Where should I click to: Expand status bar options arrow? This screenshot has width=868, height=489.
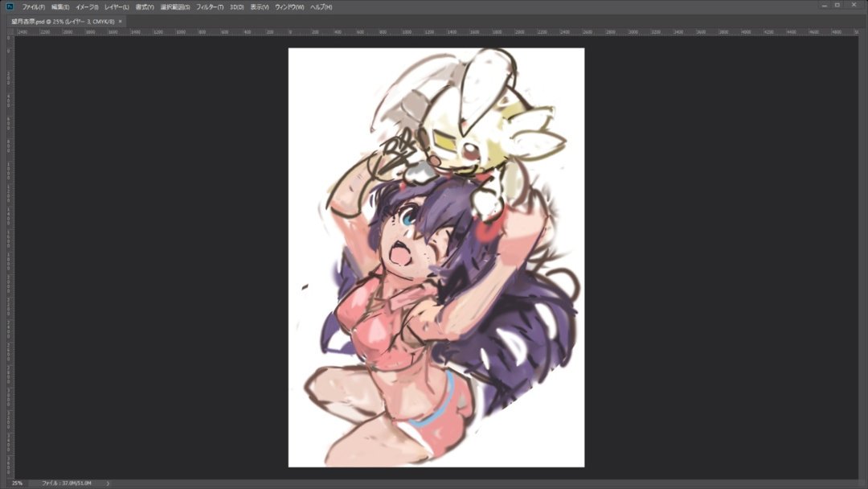coord(108,483)
